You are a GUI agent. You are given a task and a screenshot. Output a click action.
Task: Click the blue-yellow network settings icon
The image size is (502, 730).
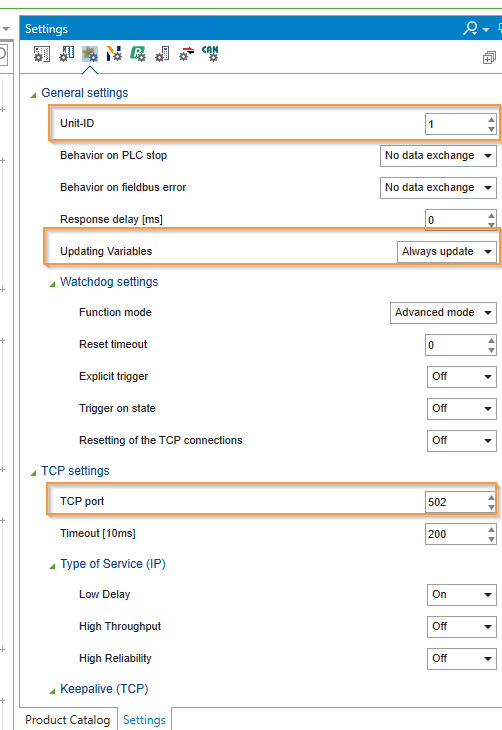114,54
